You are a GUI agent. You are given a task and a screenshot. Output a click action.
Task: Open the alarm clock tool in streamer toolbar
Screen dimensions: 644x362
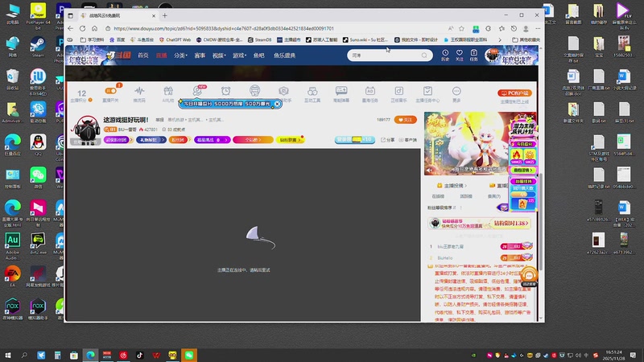(x=226, y=91)
